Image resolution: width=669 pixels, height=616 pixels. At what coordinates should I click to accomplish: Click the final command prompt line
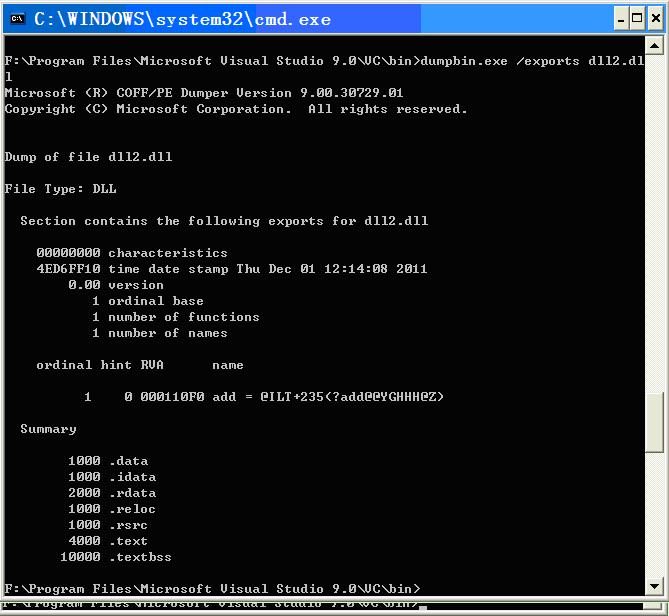(212, 589)
